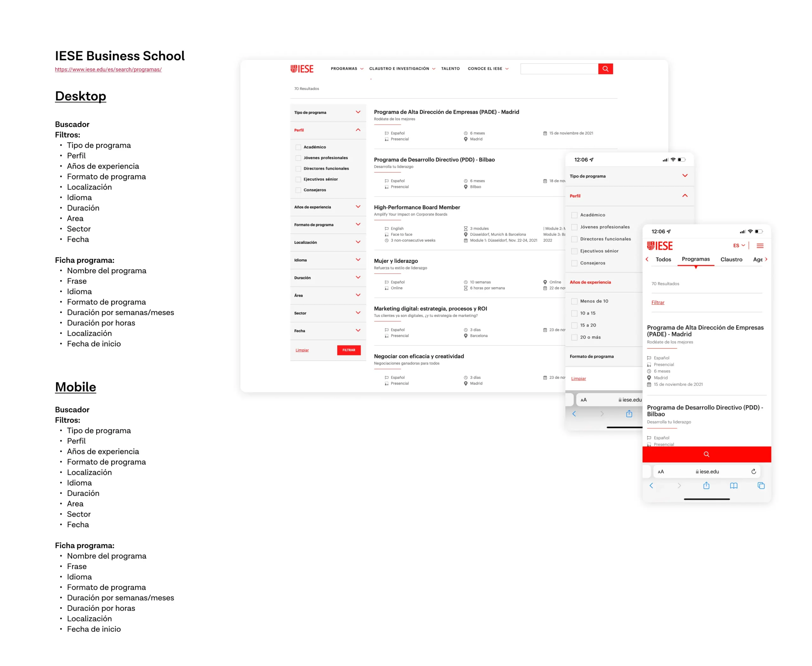Check the Académico checkbox in desktop filters
Image resolution: width=812 pixels, height=666 pixels.
coord(298,147)
